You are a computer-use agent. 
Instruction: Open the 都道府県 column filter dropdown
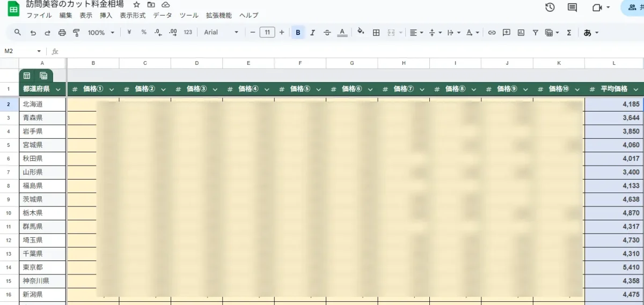pyautogui.click(x=58, y=90)
